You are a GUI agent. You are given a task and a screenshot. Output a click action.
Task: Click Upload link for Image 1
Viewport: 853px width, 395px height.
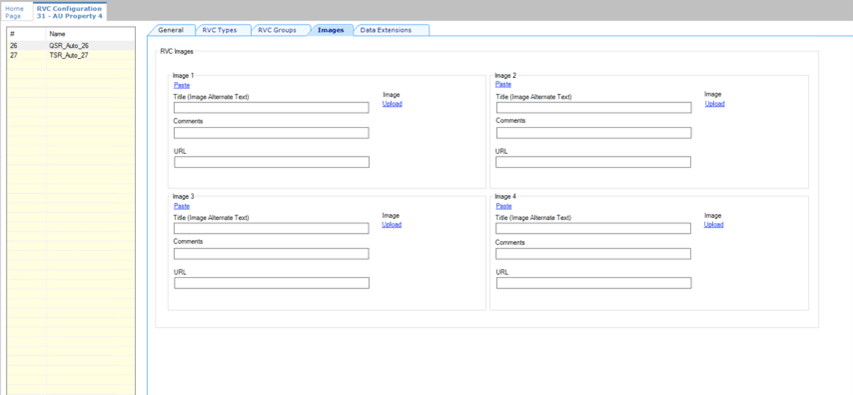click(x=392, y=104)
